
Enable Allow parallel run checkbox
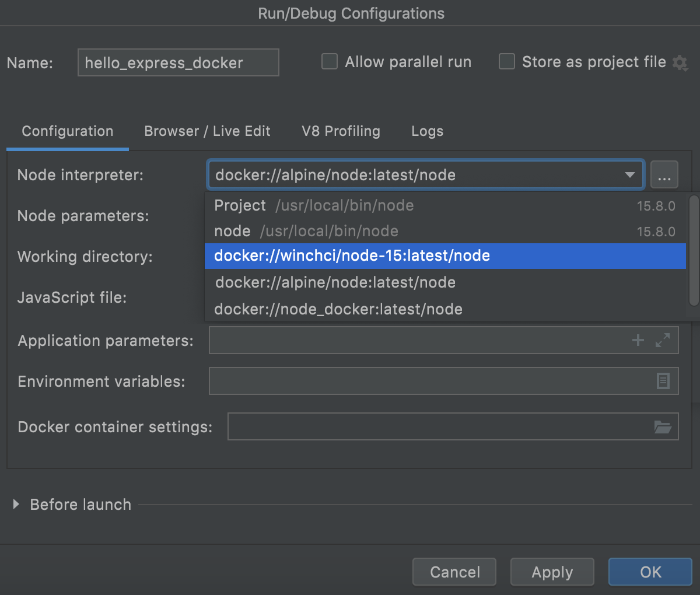coord(330,62)
